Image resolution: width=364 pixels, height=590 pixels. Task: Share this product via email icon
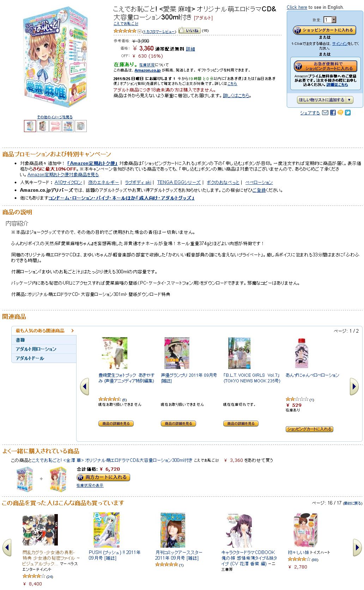pyautogui.click(x=325, y=113)
